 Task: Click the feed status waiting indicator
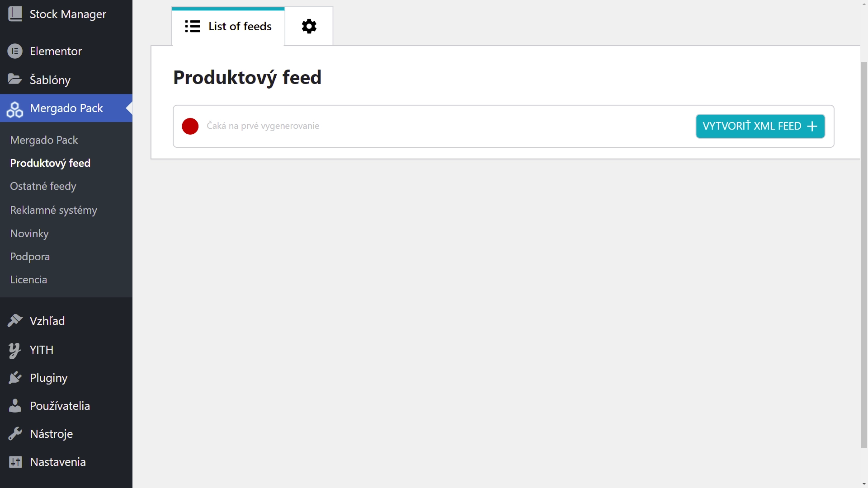(x=190, y=126)
